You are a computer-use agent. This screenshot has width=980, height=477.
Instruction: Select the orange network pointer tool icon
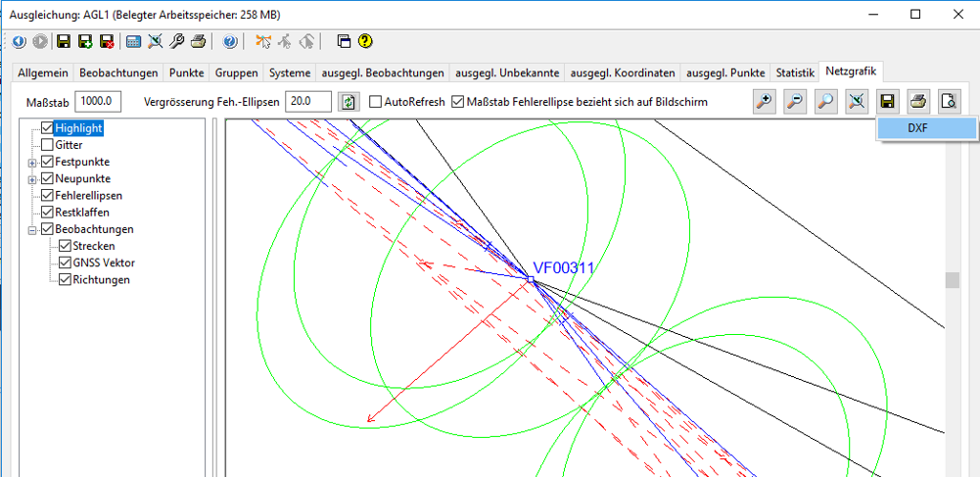coord(264,42)
